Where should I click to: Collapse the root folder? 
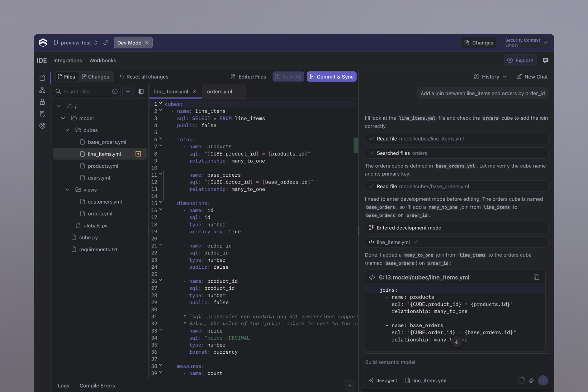59,106
